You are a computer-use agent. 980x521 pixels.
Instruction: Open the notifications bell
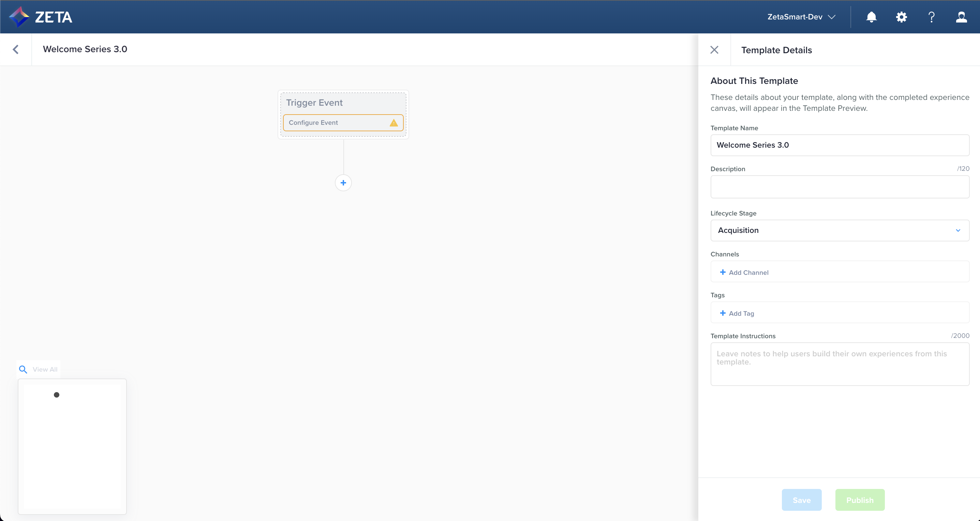tap(871, 17)
